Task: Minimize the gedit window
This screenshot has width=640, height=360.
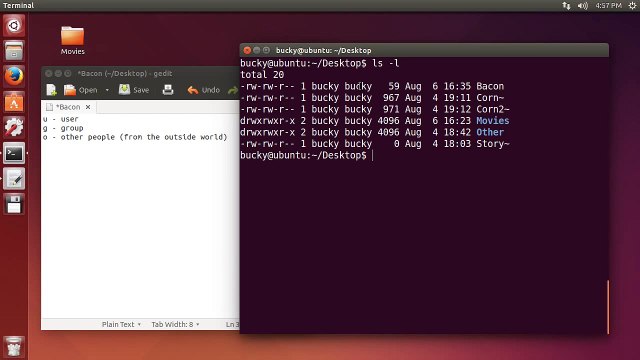Action: coord(58,73)
